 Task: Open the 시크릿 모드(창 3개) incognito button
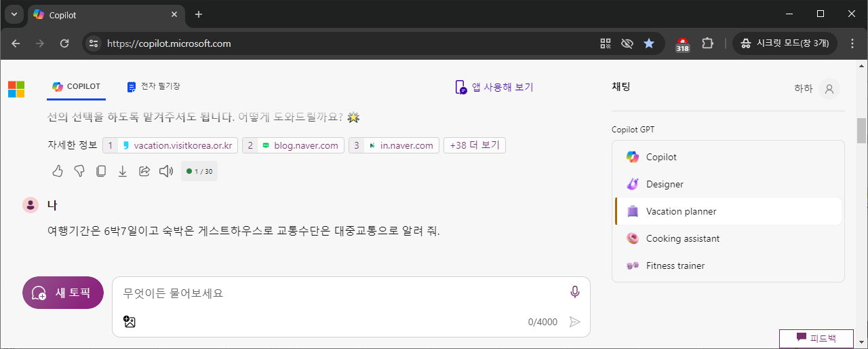coord(785,43)
